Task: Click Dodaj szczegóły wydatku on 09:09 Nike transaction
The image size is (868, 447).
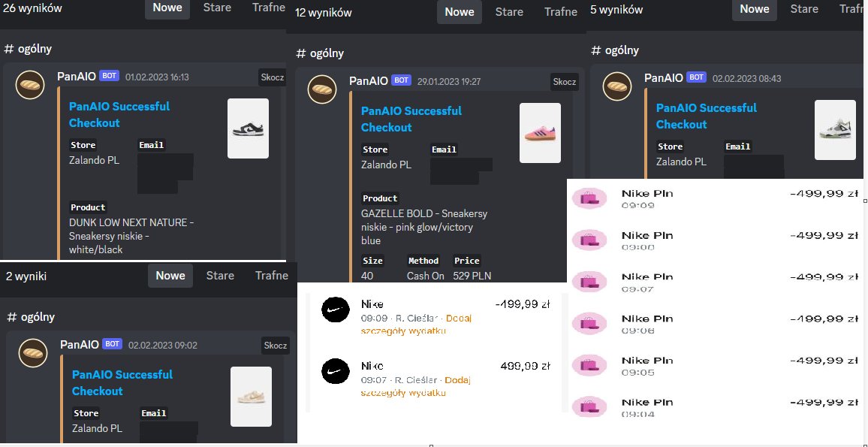Action: (416, 325)
